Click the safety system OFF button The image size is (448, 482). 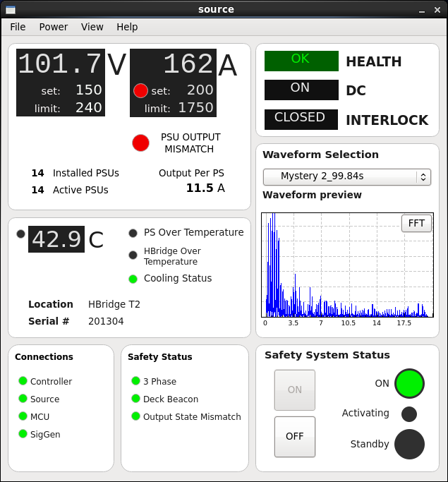tap(295, 437)
